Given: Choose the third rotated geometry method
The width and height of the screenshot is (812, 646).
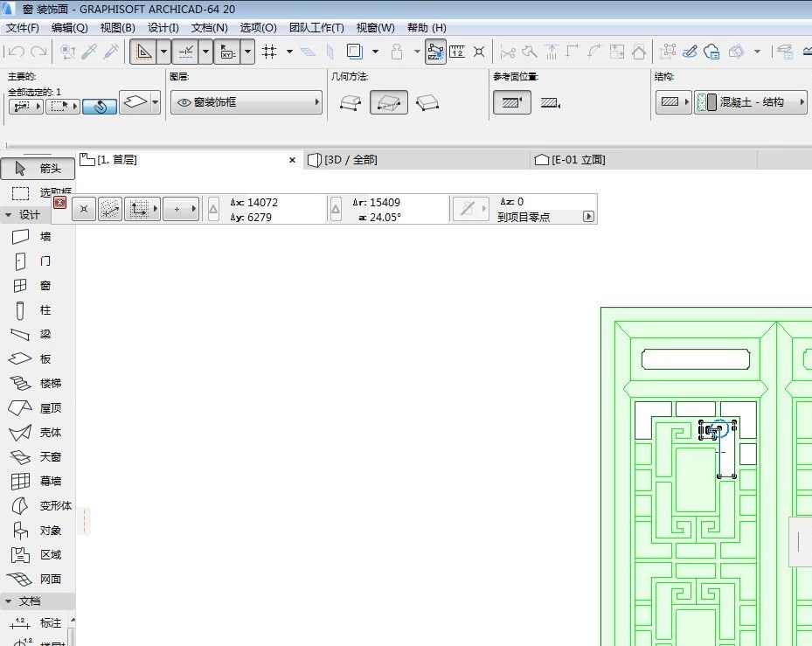Looking at the screenshot, I should tap(427, 102).
